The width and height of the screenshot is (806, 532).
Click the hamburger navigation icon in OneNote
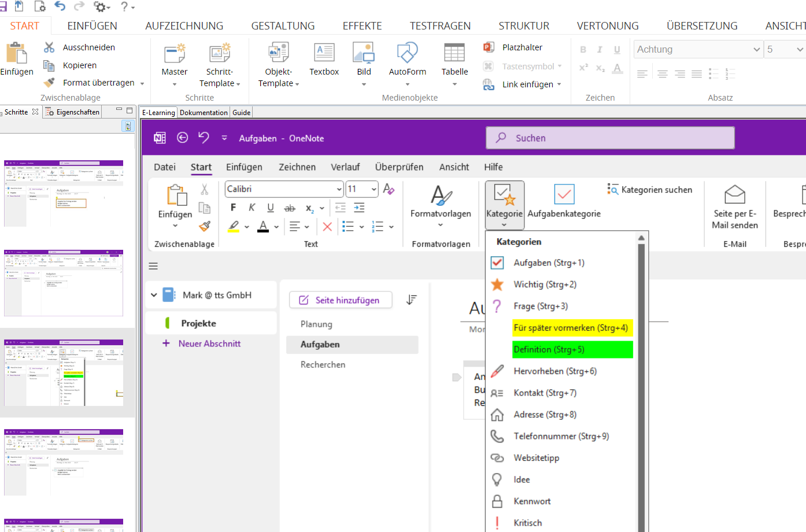tap(153, 266)
